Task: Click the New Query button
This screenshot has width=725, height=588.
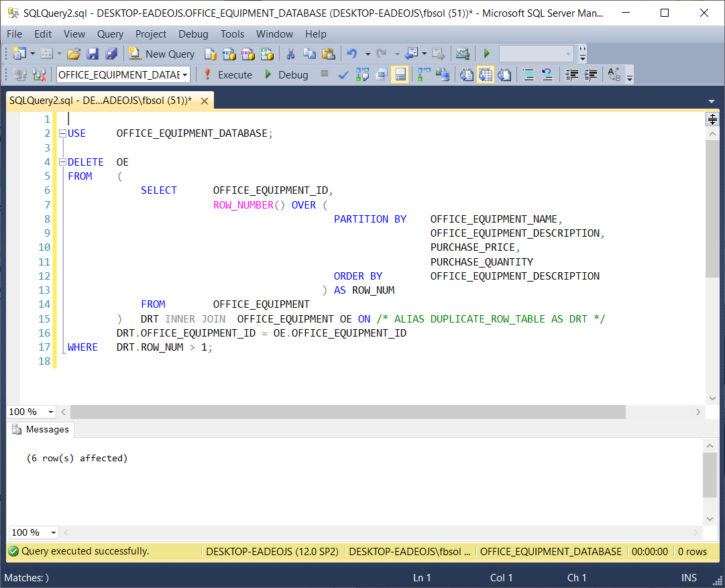Action: pyautogui.click(x=162, y=54)
